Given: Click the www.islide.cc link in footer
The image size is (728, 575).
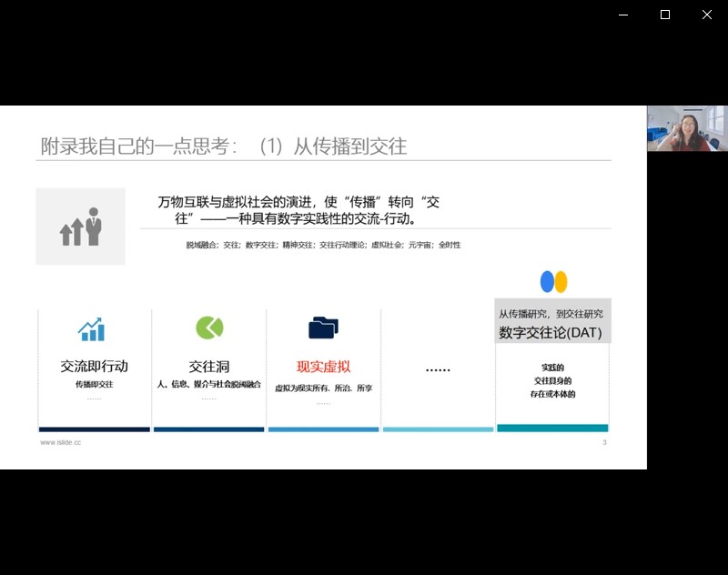Looking at the screenshot, I should point(60,443).
